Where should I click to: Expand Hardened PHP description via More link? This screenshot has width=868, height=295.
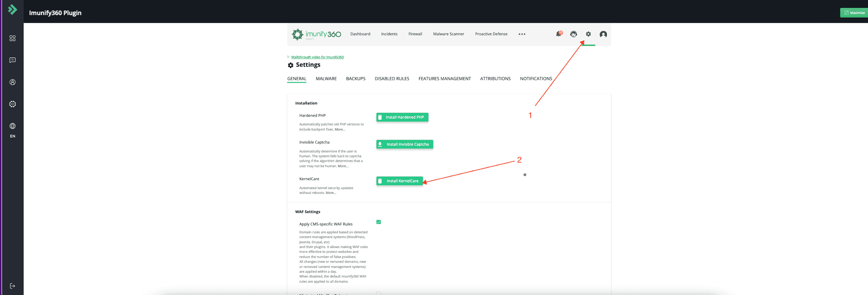(340, 129)
